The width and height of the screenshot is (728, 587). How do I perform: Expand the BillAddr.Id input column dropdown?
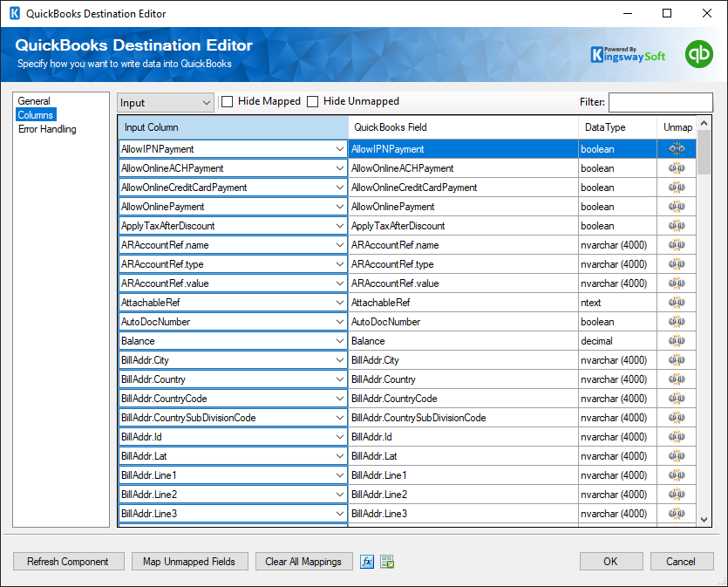click(x=340, y=436)
